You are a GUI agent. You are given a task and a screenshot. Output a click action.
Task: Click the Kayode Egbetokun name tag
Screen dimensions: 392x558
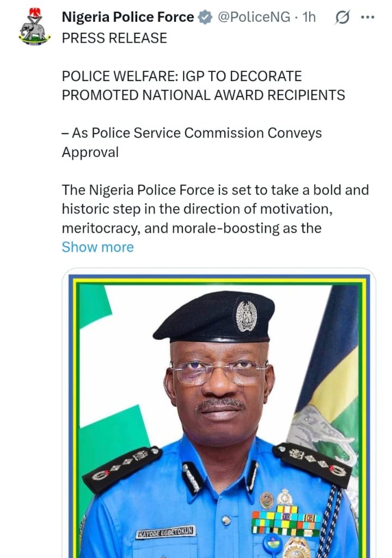coord(166,532)
